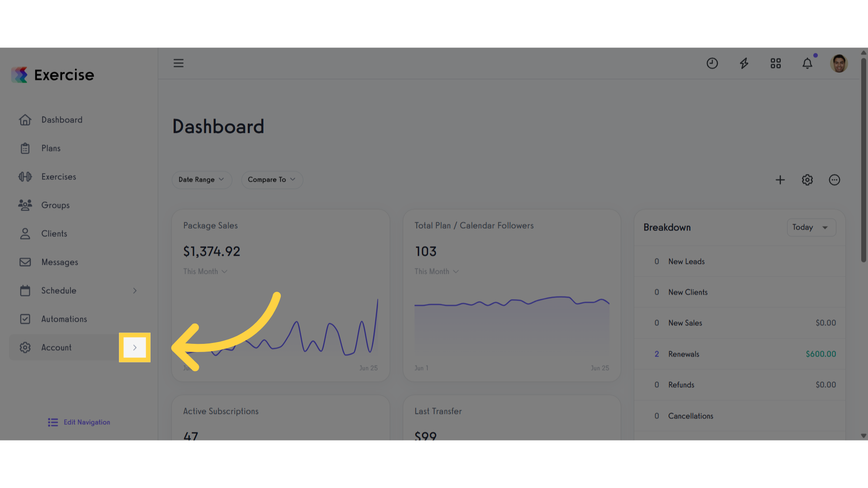
Task: Click the New Sales label
Action: click(x=685, y=323)
